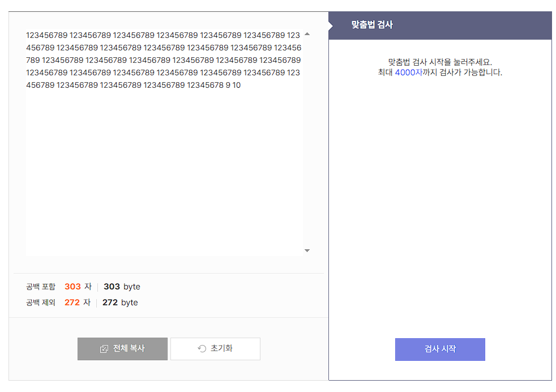Place cursor after the trailing 9 10
556x392 pixels.
point(241,85)
